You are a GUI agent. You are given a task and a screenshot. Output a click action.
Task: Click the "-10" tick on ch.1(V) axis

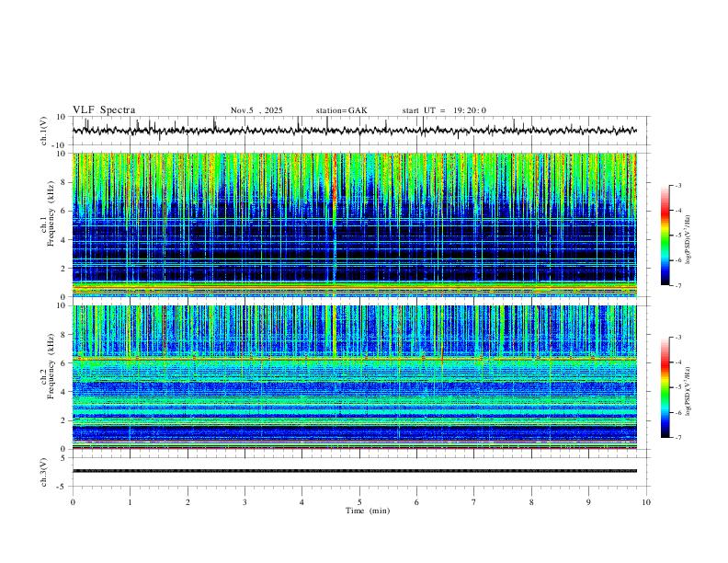pos(60,145)
